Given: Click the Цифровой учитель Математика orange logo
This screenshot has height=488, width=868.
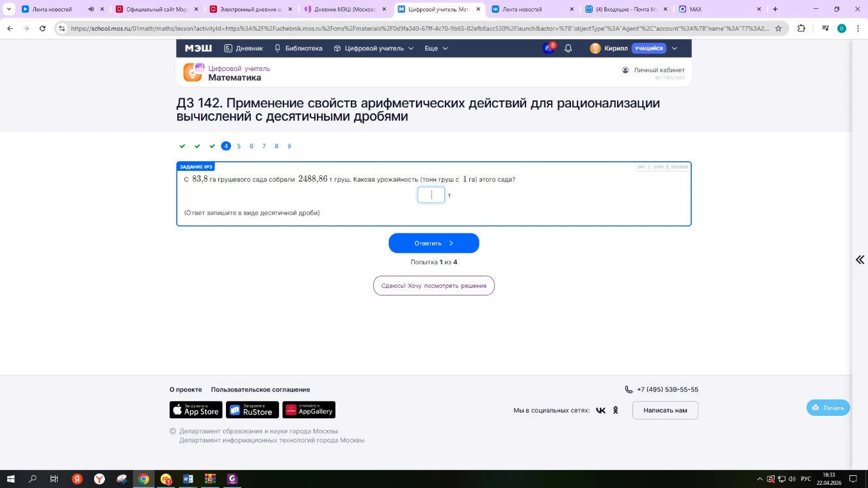Looking at the screenshot, I should (193, 72).
